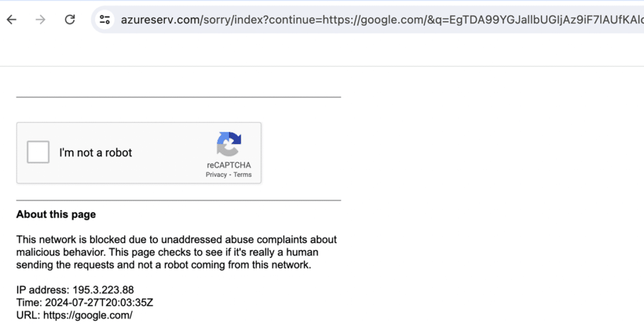This screenshot has width=644, height=324.
Task: Click the reCAPTCHA swirling arrows logo
Action: (x=229, y=144)
